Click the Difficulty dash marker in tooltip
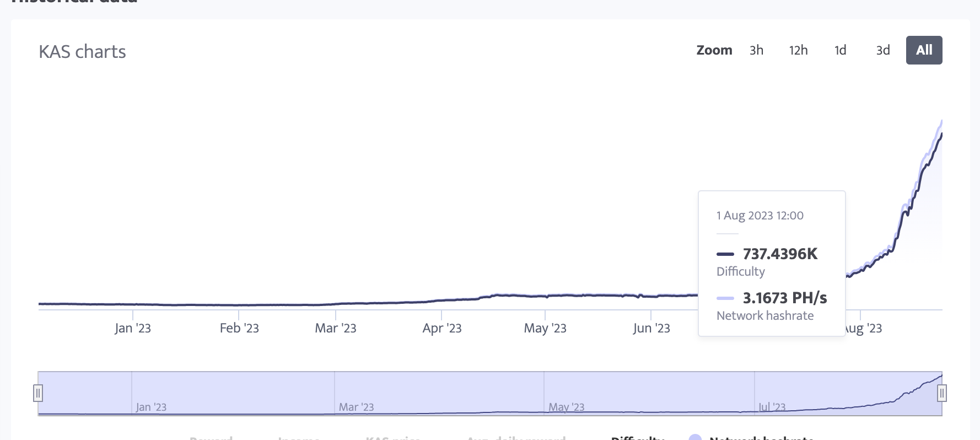Viewport: 980px width, 440px height. 725,254
